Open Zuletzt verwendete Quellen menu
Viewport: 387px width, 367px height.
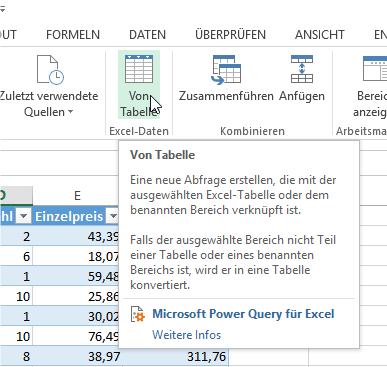pyautogui.click(x=49, y=87)
